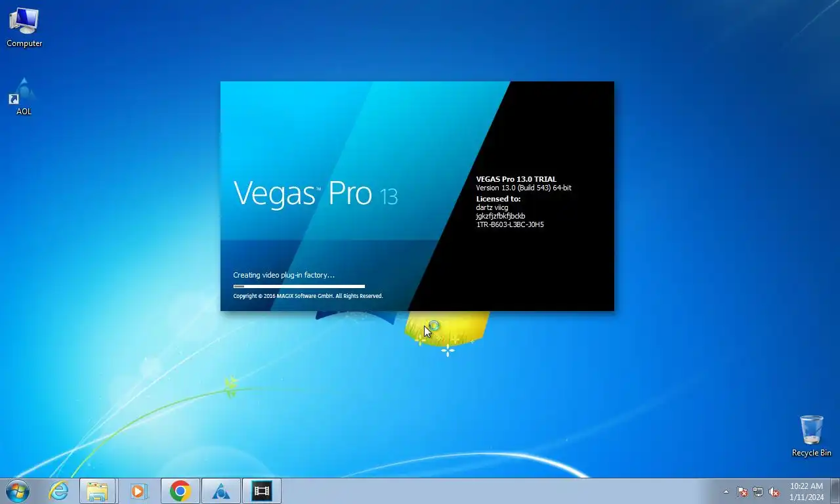Open the Windows Explorer taskbar folder

point(98,491)
